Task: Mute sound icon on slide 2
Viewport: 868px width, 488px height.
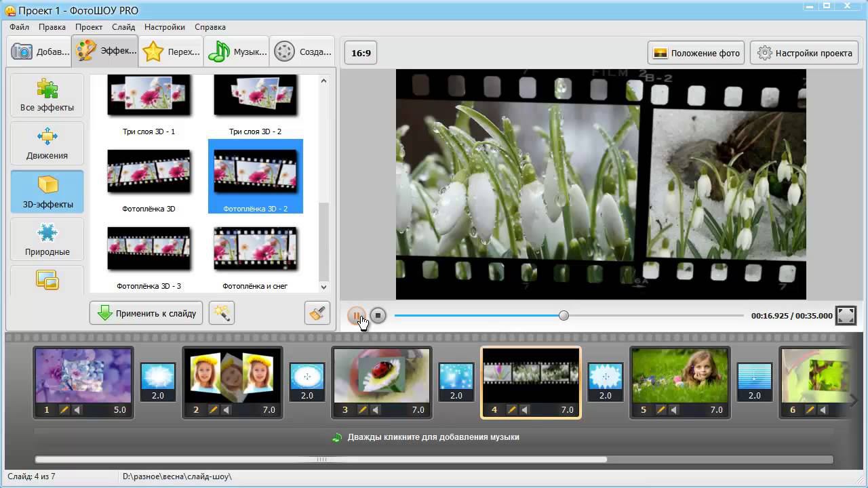Action: (226, 409)
